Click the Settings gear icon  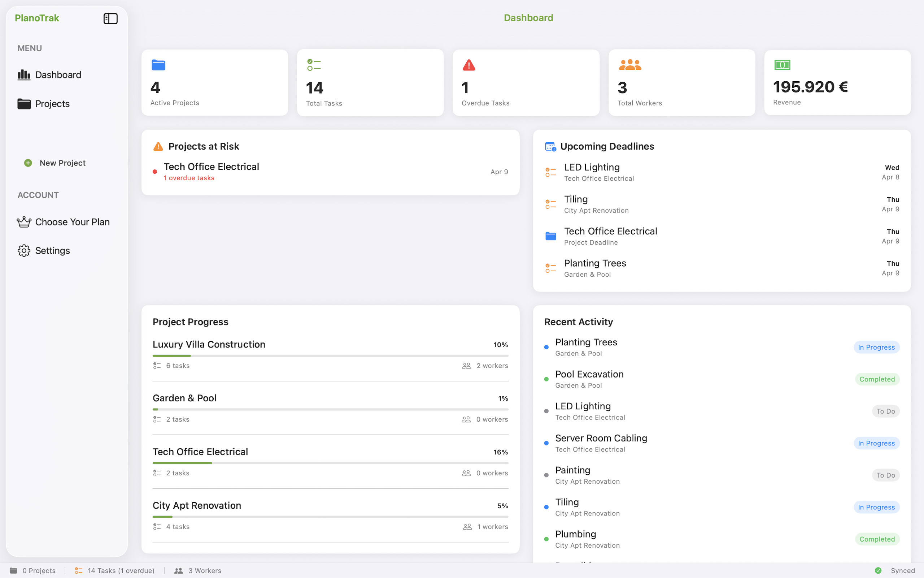pos(24,250)
